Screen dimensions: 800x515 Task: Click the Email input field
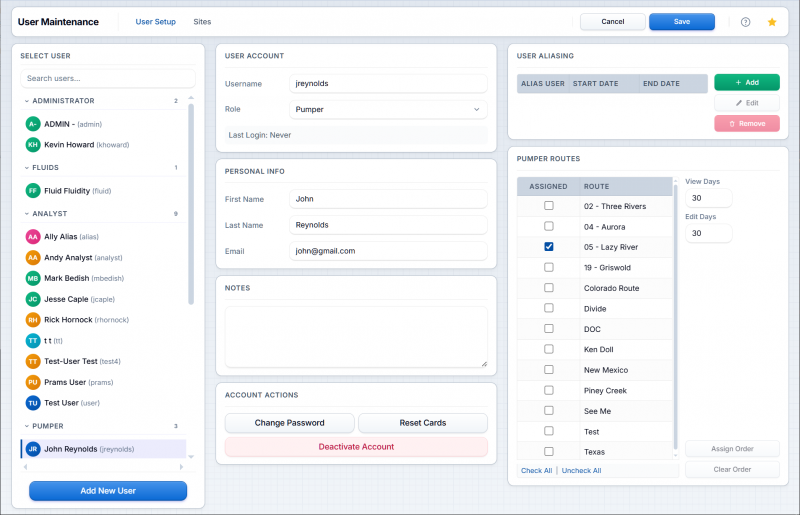(x=388, y=251)
